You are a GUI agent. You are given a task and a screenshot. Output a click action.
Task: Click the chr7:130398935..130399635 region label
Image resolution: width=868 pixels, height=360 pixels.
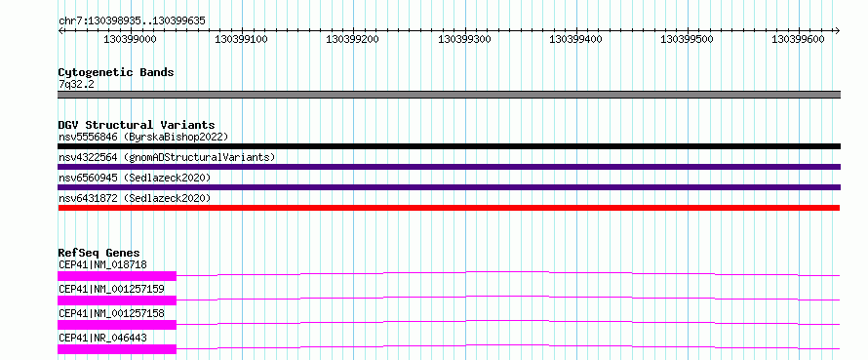pos(132,21)
